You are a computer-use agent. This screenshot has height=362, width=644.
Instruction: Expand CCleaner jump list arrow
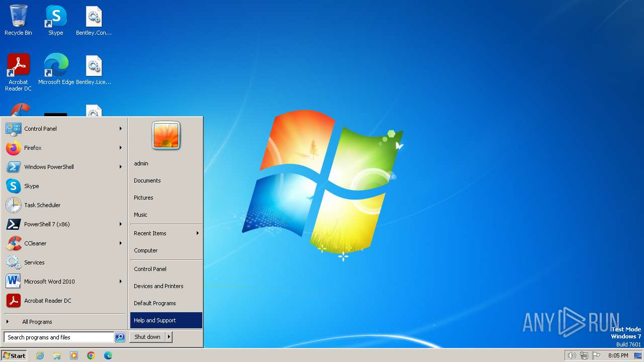[x=121, y=243]
